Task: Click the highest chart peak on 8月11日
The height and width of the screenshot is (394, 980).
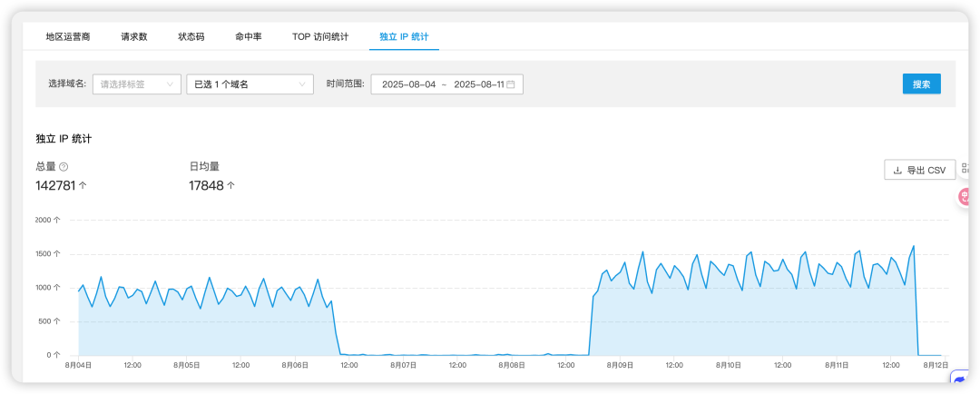Action: [914, 246]
